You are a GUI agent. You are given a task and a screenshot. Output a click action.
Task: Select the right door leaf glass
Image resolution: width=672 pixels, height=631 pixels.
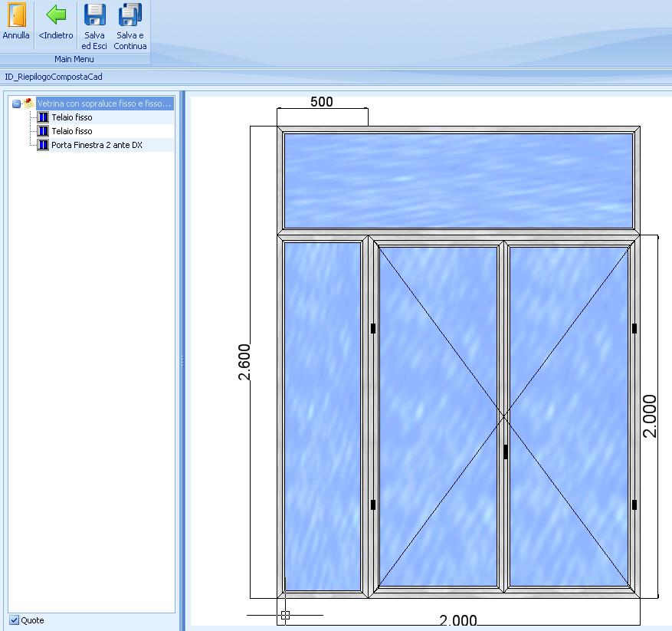tap(569, 416)
